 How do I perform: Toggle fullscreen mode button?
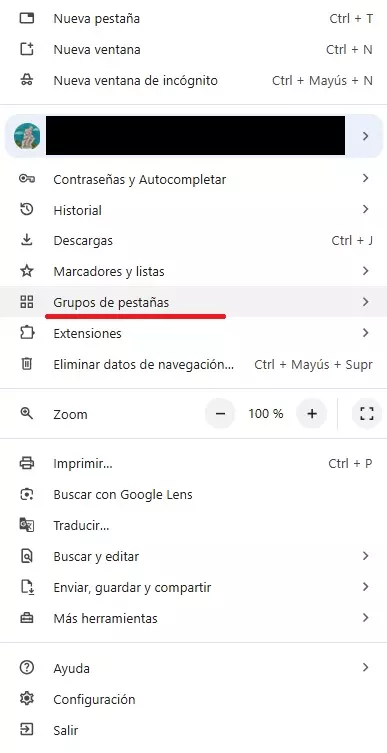click(367, 413)
